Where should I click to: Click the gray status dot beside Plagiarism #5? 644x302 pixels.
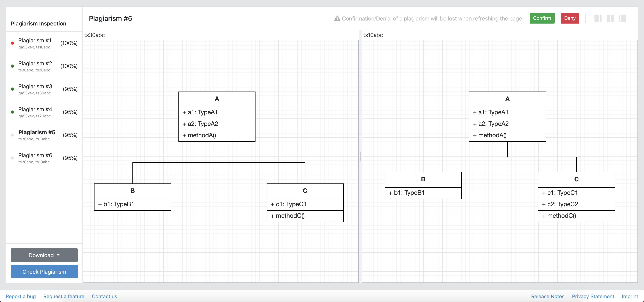click(12, 135)
